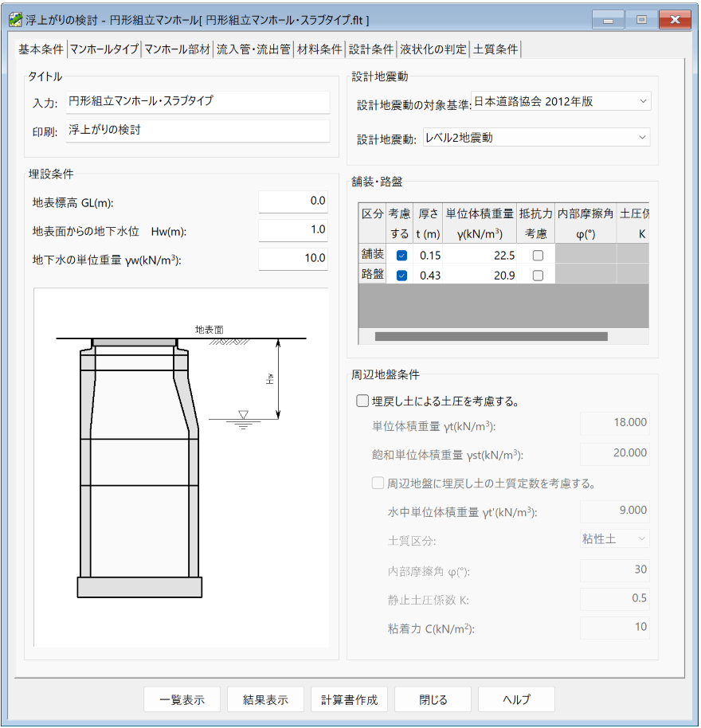Click the 閉じる button
Screen dimensions: 701x728
(433, 699)
